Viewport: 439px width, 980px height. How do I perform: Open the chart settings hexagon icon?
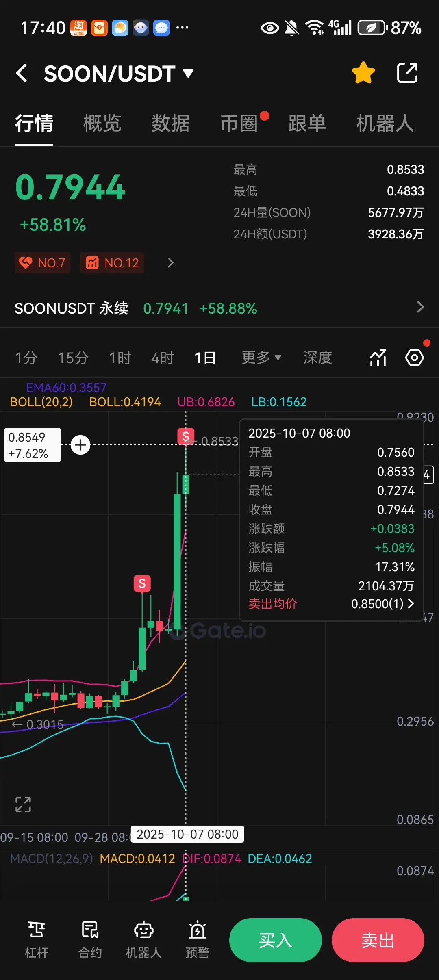415,358
